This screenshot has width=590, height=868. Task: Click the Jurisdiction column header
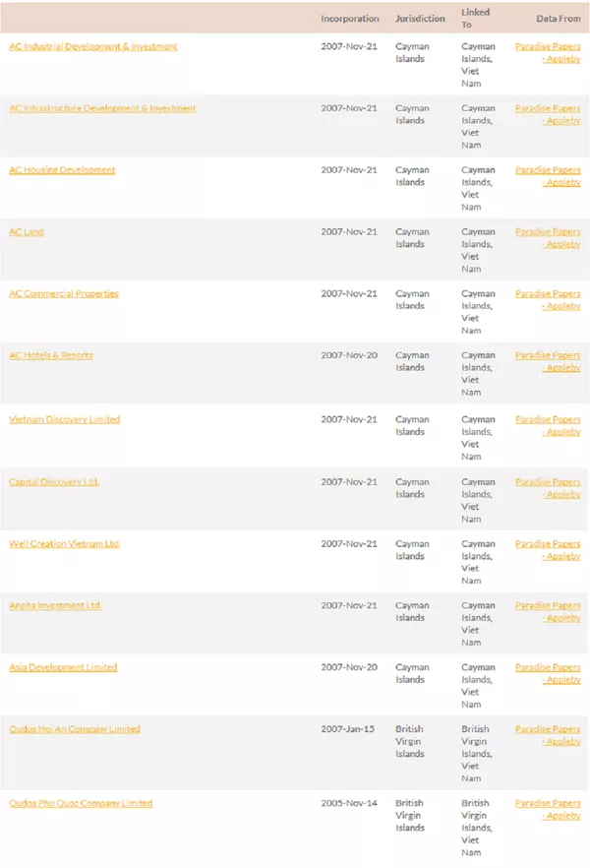point(420,19)
